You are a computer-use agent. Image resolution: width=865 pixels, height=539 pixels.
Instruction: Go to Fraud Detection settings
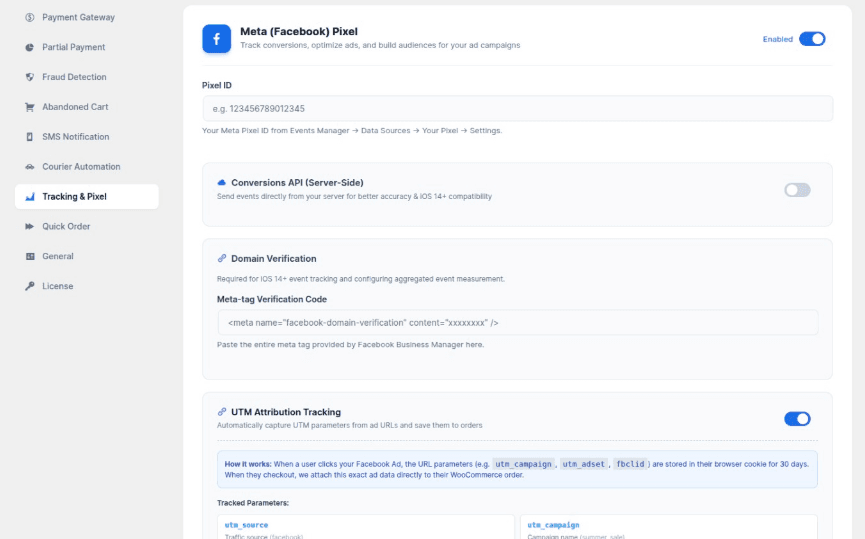tap(87, 77)
